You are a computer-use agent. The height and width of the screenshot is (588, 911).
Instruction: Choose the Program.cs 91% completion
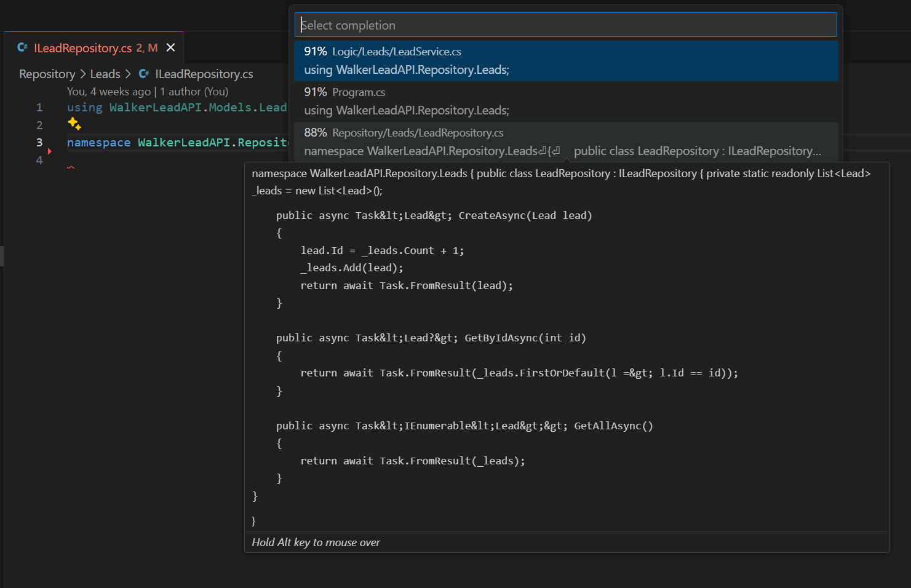(x=566, y=101)
